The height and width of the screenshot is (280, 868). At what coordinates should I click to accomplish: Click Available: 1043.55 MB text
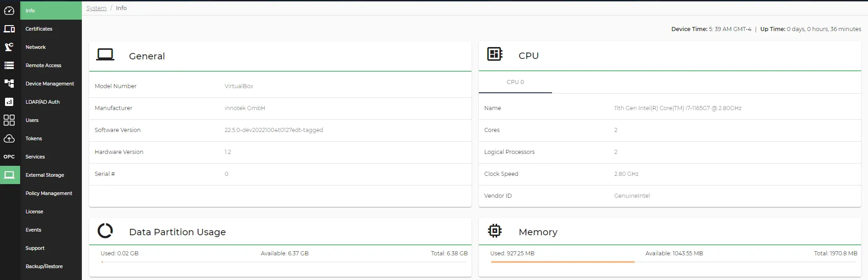point(674,254)
